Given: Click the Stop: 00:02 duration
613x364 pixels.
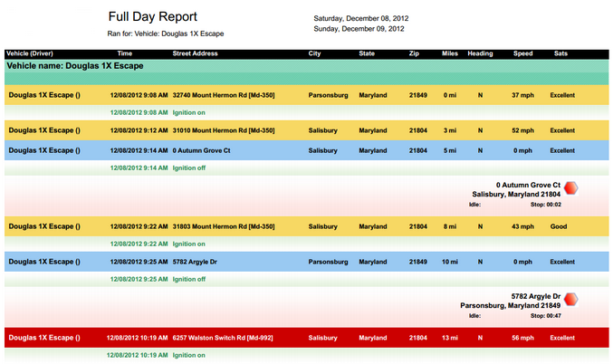Looking at the screenshot, I should [546, 205].
